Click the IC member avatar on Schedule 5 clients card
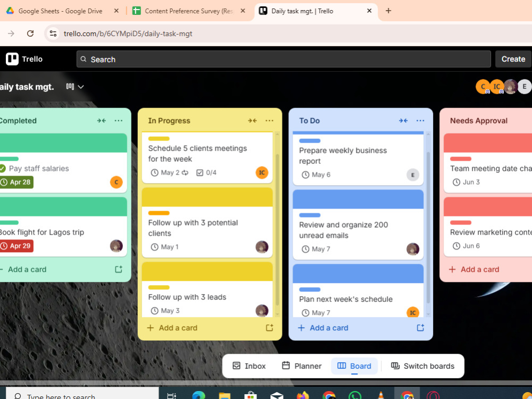The width and height of the screenshot is (532, 399). (262, 172)
